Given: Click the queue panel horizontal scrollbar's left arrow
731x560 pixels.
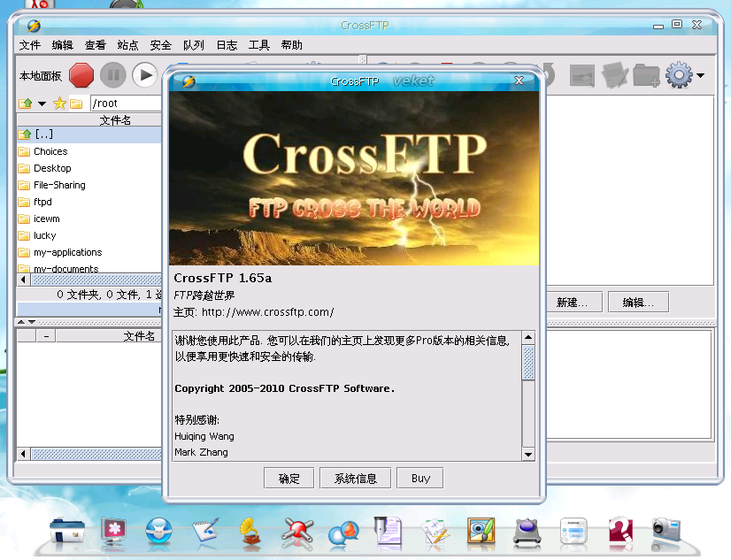Looking at the screenshot, I should (x=23, y=454).
